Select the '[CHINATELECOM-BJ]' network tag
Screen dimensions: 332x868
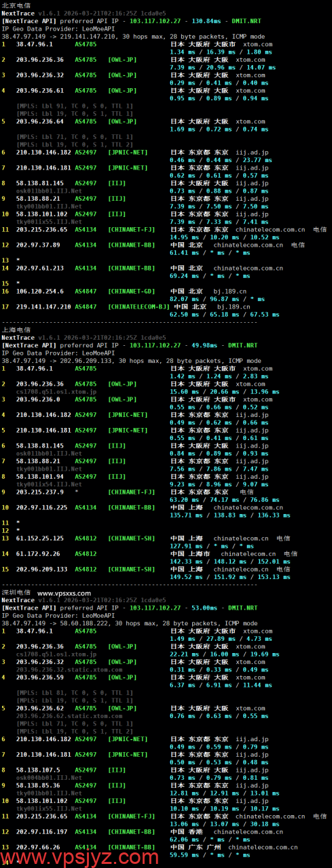138,307
